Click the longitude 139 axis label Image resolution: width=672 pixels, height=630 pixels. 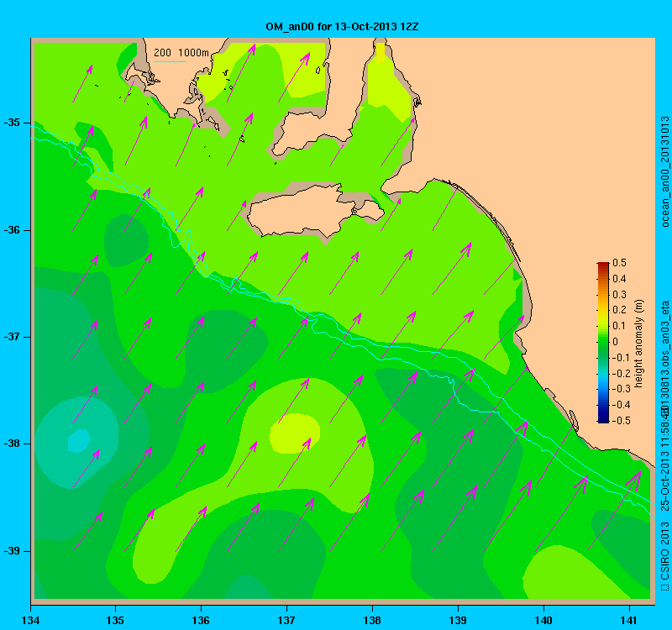click(458, 620)
